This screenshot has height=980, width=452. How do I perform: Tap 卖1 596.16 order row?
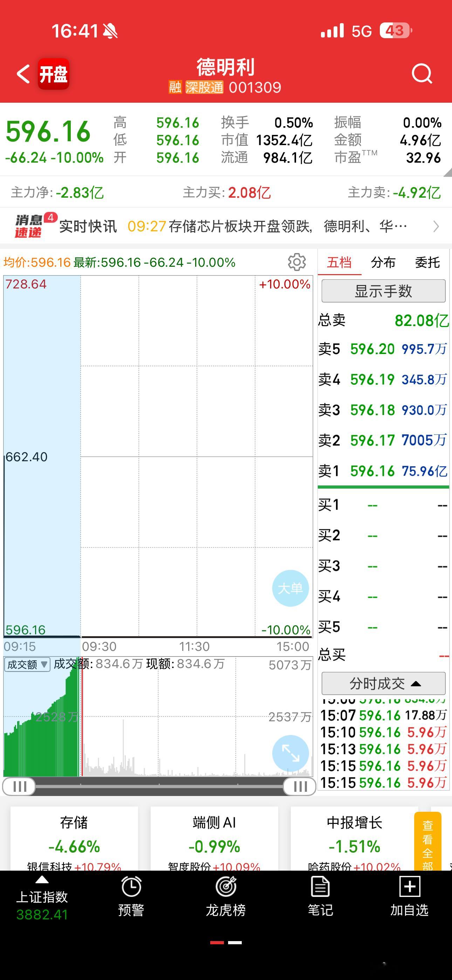383,471
